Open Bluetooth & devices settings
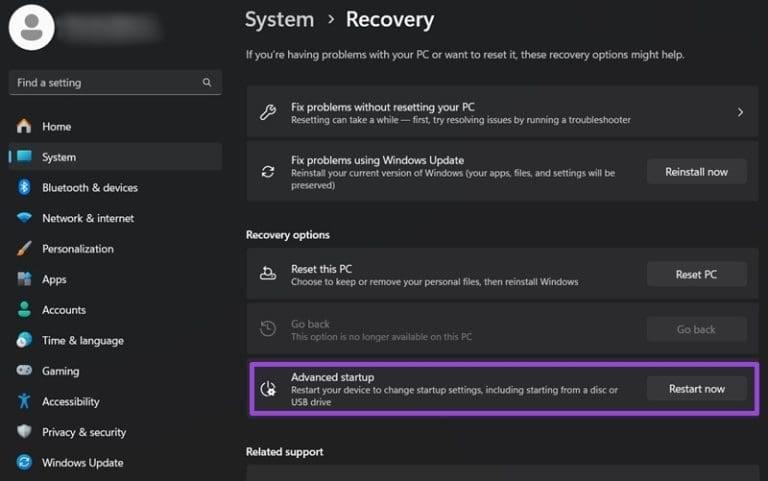The image size is (768, 481). 115,187
